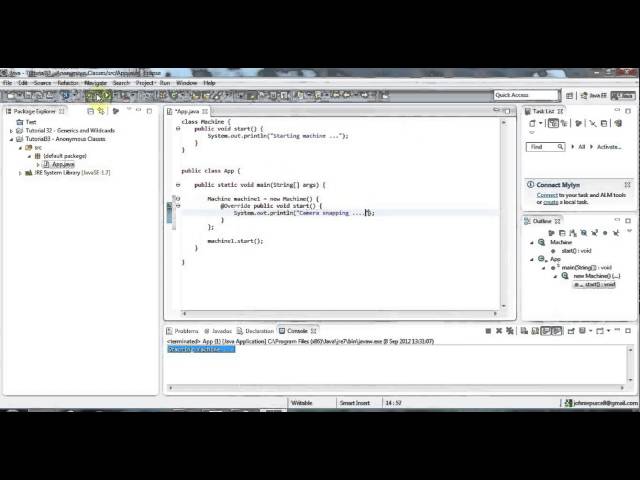640x480 pixels.
Task: Open New Task dropdown arrow in Task List
Action: pyautogui.click(x=540, y=123)
